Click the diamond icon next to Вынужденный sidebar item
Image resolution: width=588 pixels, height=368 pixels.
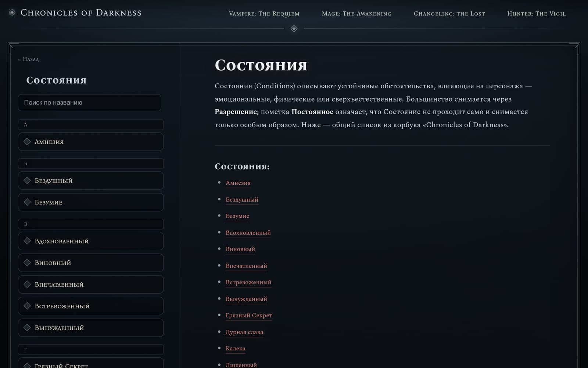pyautogui.click(x=27, y=328)
